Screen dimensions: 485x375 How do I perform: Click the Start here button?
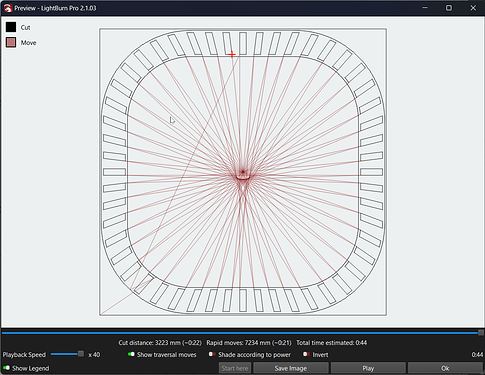(235, 368)
